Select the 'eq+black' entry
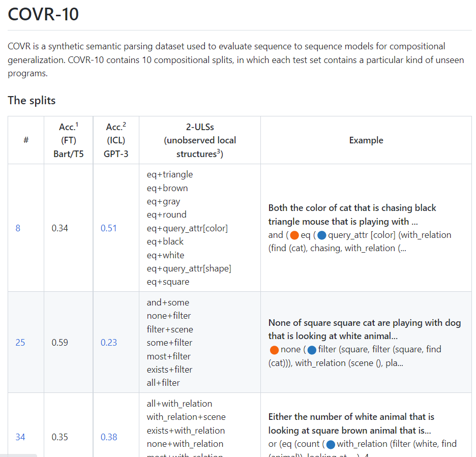Viewport: 476px width, 457px height. click(x=165, y=241)
